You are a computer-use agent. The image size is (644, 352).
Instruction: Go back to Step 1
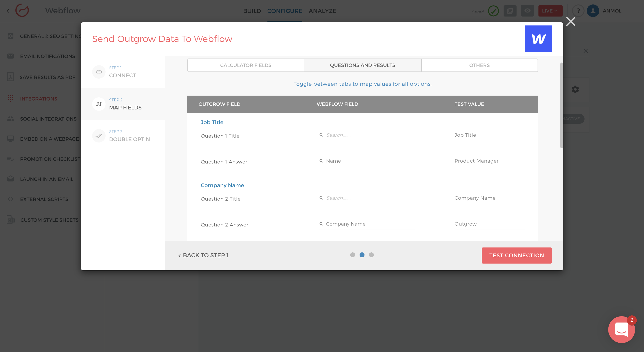point(203,255)
